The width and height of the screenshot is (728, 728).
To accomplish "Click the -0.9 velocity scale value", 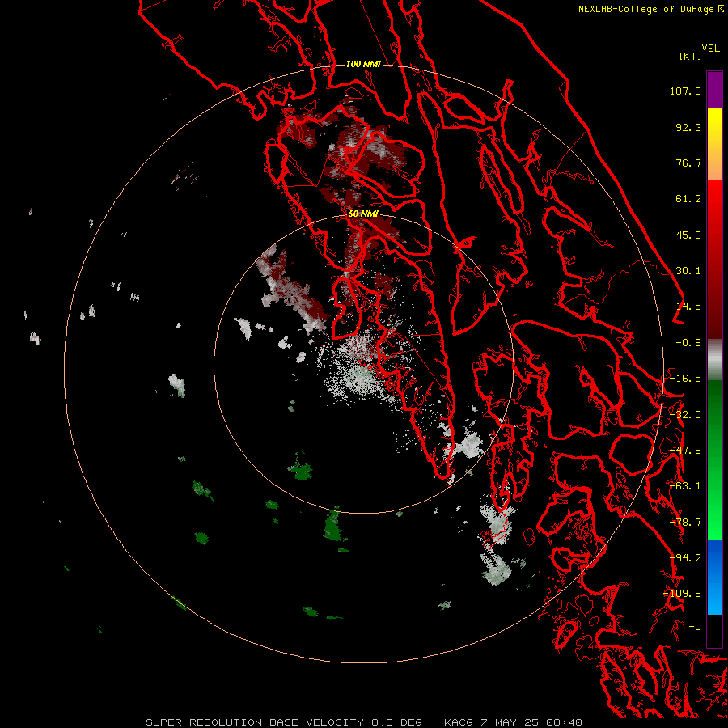I will [688, 343].
